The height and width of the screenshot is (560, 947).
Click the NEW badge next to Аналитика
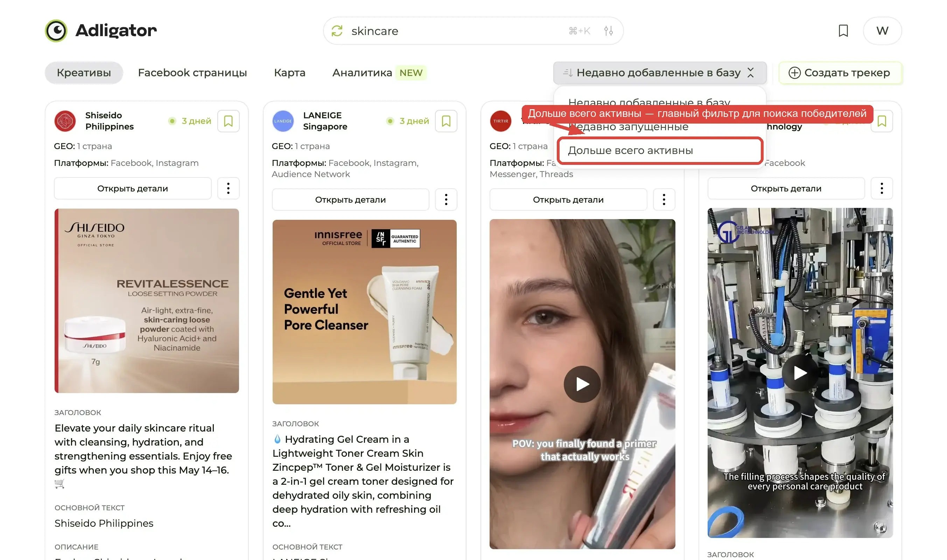point(411,72)
